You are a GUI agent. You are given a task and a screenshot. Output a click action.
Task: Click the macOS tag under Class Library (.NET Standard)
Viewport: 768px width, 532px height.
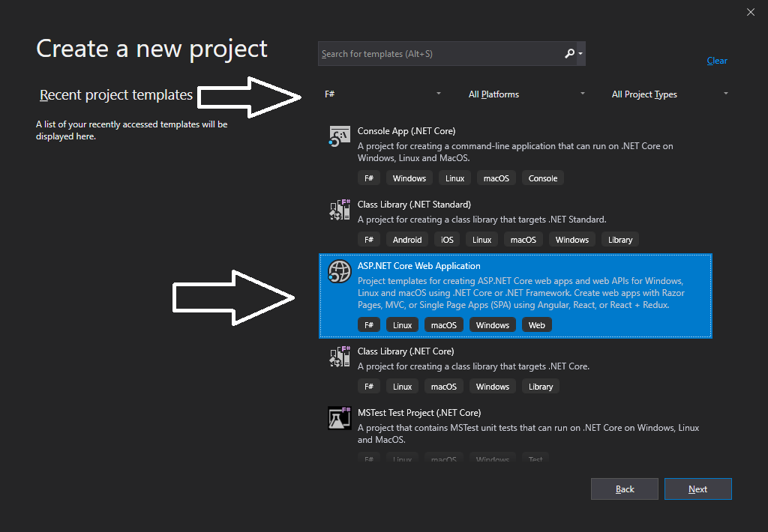tap(523, 240)
